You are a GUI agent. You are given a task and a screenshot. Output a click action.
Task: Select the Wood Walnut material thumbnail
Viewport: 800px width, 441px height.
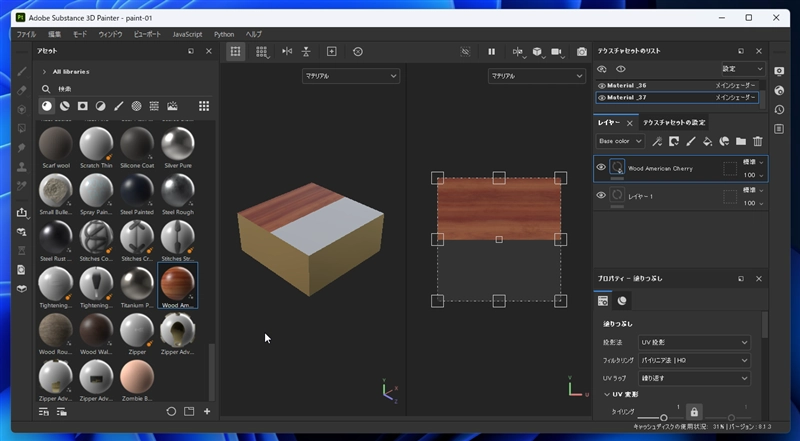click(x=96, y=334)
